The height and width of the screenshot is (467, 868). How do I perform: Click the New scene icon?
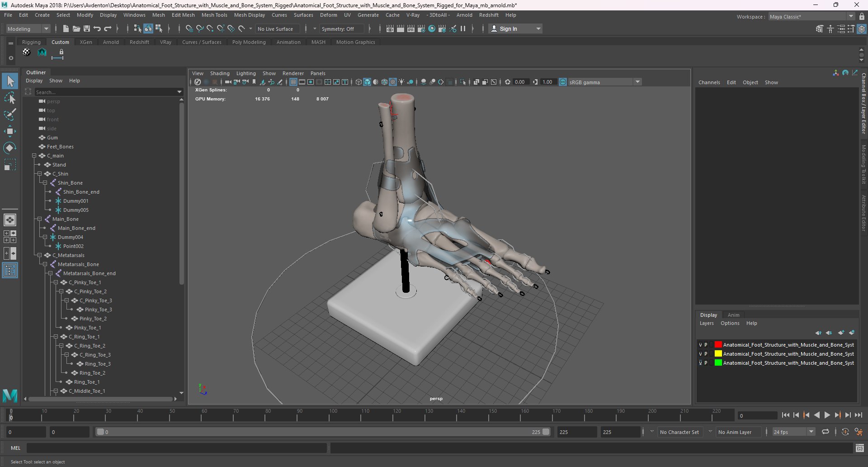pyautogui.click(x=66, y=29)
